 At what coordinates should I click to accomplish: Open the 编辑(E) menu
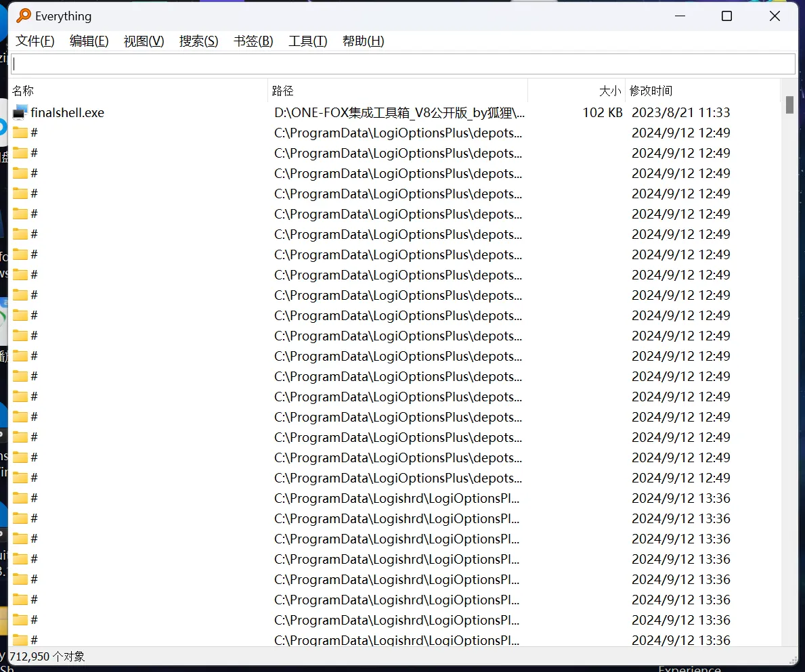(89, 41)
